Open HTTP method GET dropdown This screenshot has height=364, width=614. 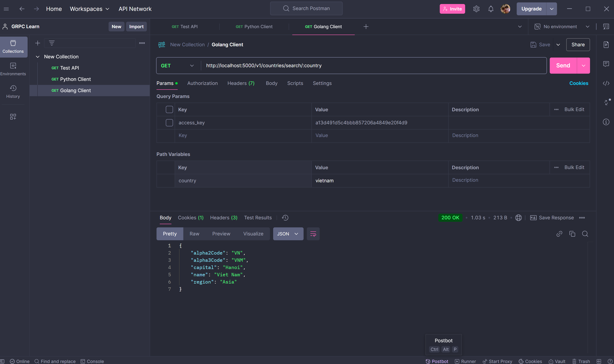coord(177,66)
